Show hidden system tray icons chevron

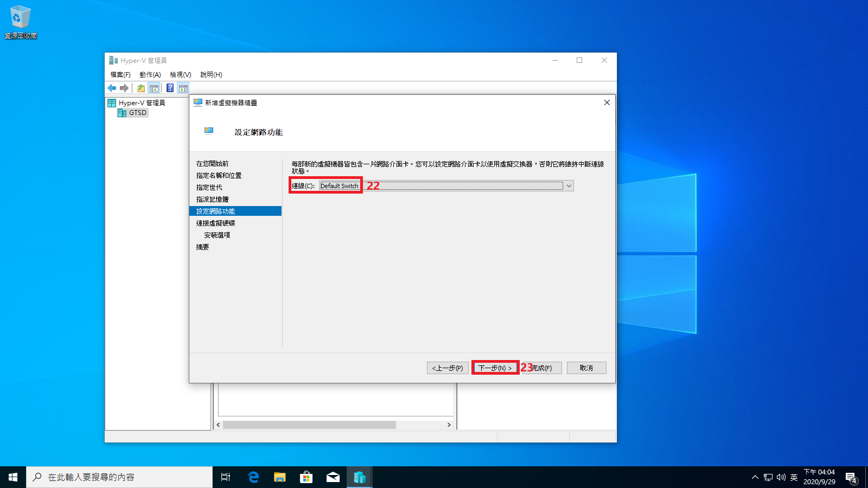755,477
